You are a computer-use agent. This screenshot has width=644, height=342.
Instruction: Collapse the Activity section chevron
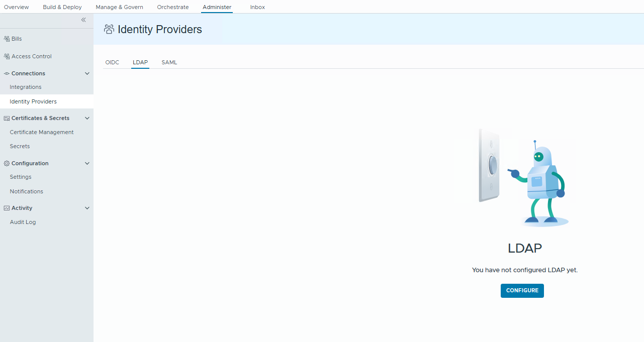pos(87,208)
